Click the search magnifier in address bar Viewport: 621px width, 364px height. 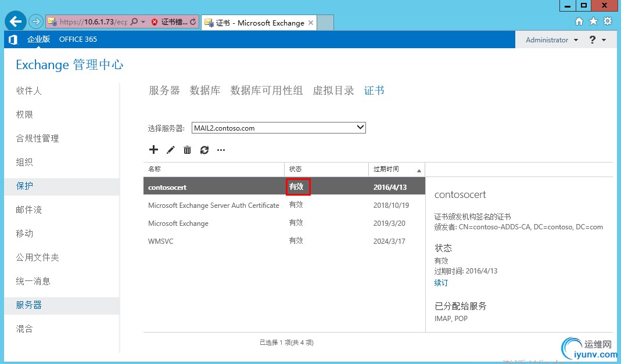pos(134,21)
